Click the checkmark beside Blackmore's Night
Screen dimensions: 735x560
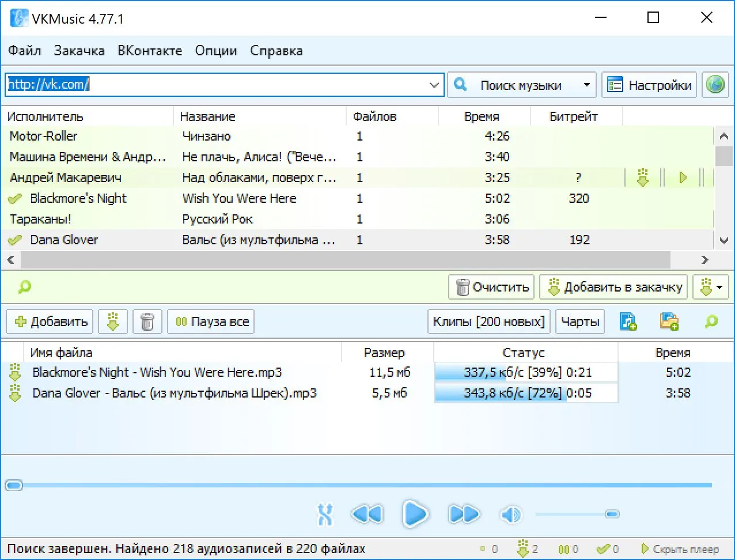(15, 199)
